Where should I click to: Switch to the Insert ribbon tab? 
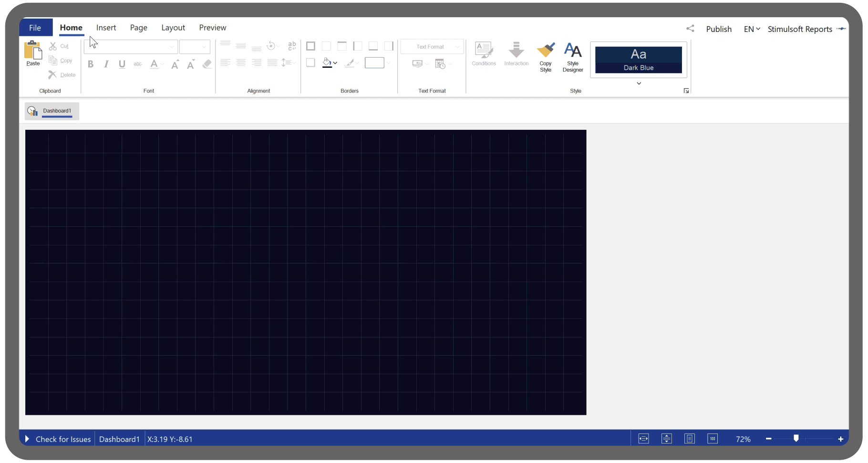pyautogui.click(x=106, y=28)
